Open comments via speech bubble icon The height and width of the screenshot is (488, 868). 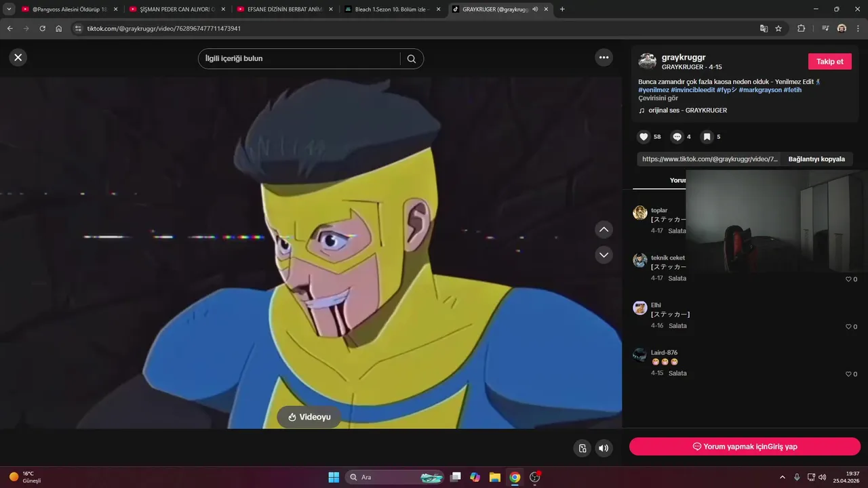[x=677, y=137]
